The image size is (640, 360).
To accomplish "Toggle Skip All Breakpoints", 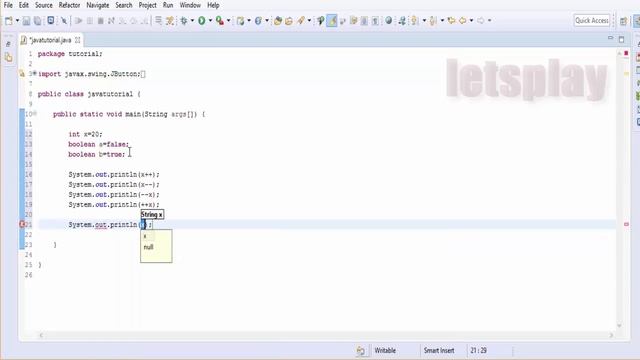I will pyautogui.click(x=64, y=21).
